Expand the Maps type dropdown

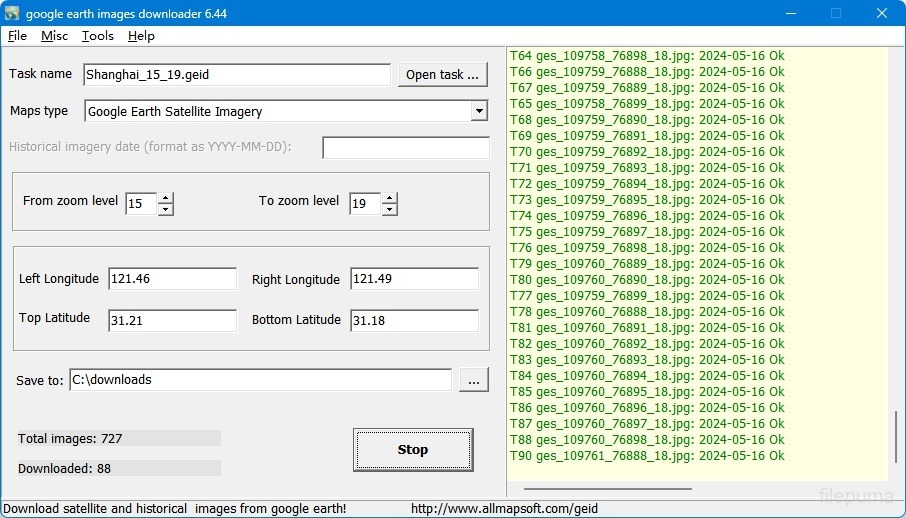pos(479,111)
